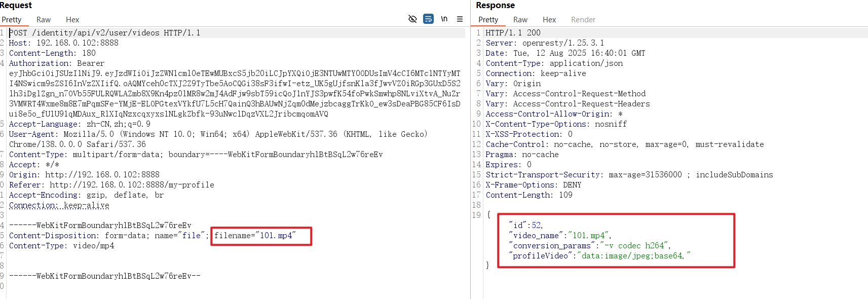The height and width of the screenshot is (299, 868).
Task: Click the Authorization: Bearer header
Action: (x=57, y=63)
